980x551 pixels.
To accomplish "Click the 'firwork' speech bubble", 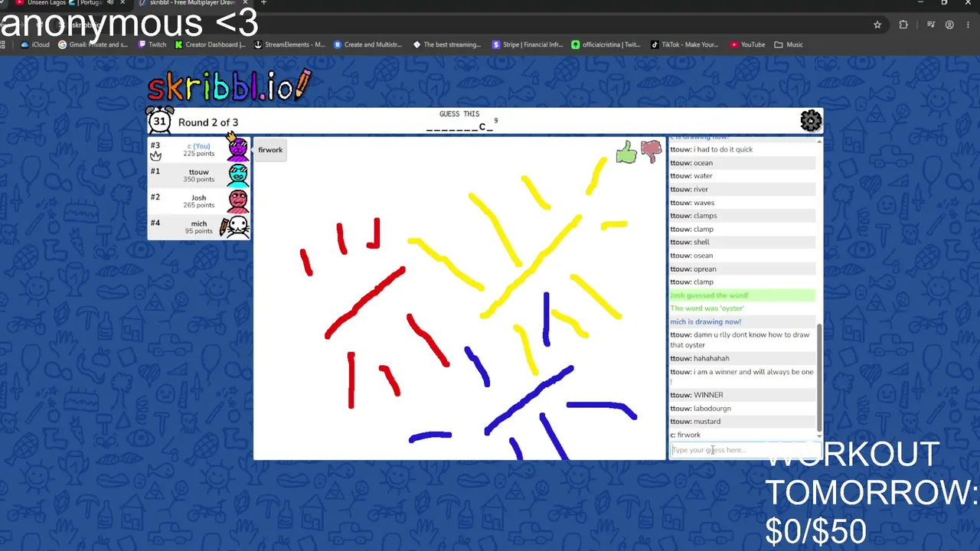I will pos(270,150).
